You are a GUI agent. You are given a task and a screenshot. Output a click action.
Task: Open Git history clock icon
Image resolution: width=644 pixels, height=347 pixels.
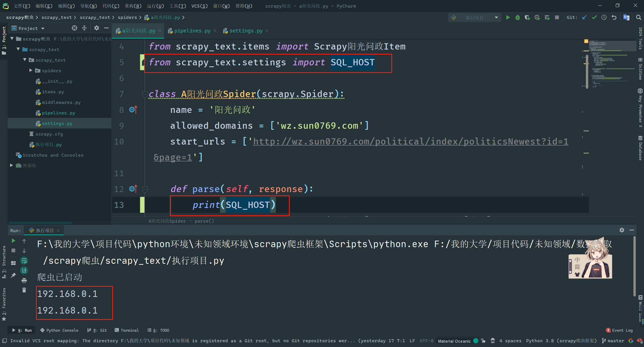604,17
